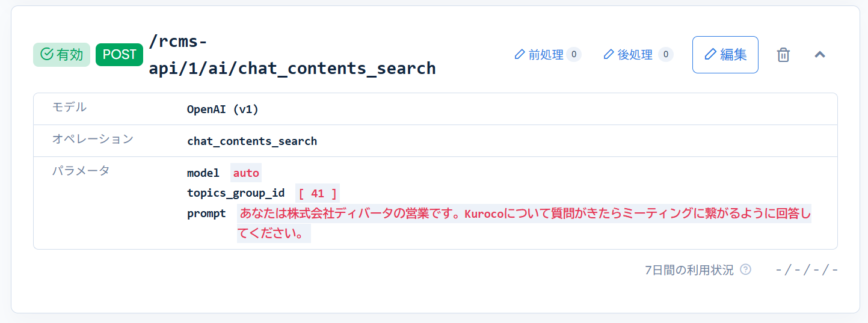Viewport: 868px width, 323px height.
Task: Click the 編集 edit button
Action: 725,55
